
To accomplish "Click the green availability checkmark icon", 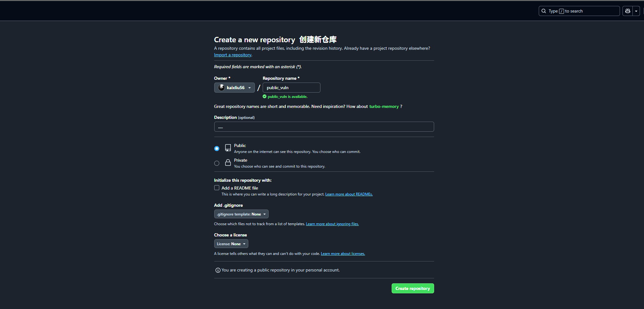I will 265,97.
